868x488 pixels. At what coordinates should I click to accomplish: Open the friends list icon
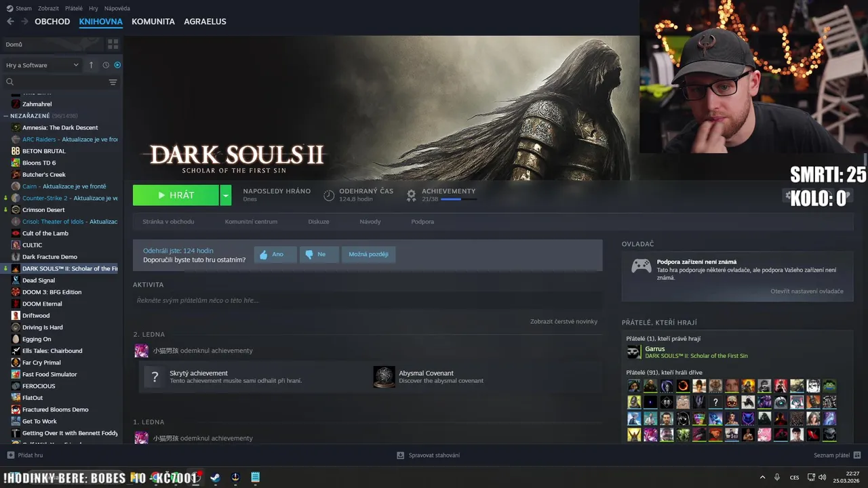857,455
